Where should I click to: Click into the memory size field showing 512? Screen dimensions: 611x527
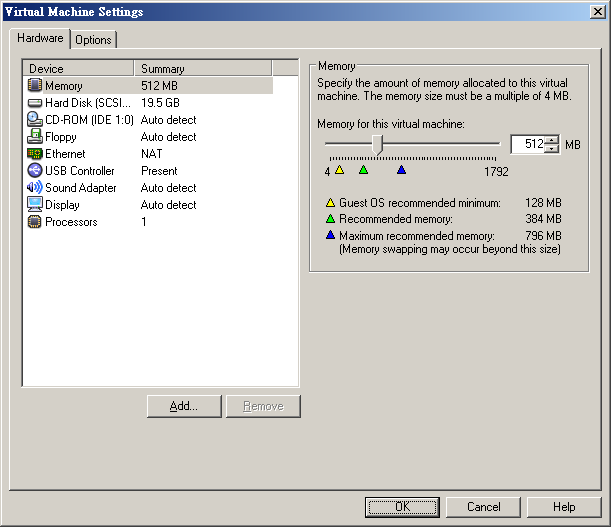point(528,144)
